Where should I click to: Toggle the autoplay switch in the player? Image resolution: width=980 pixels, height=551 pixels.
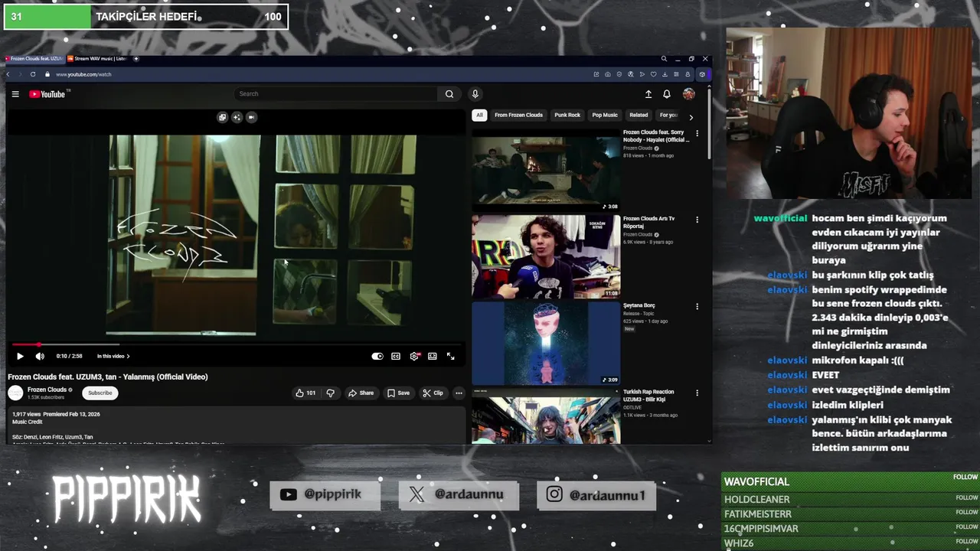pyautogui.click(x=377, y=356)
